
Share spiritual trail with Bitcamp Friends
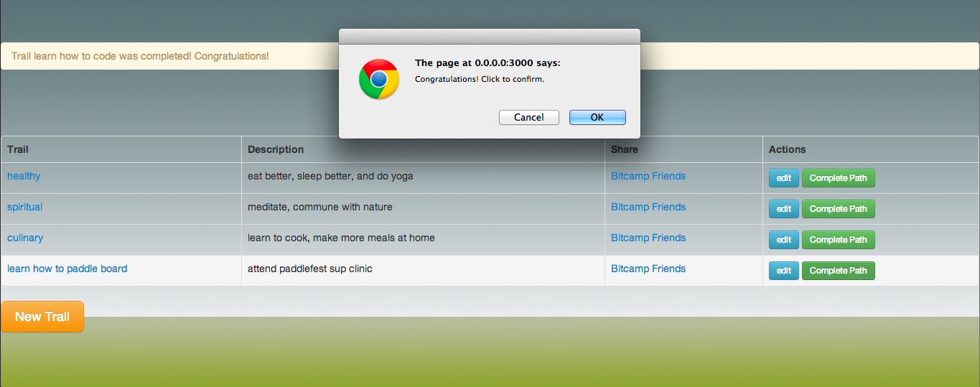tap(648, 207)
